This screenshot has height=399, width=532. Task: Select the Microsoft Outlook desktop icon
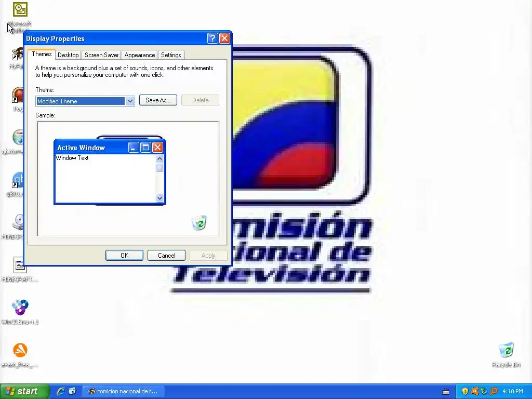20,9
